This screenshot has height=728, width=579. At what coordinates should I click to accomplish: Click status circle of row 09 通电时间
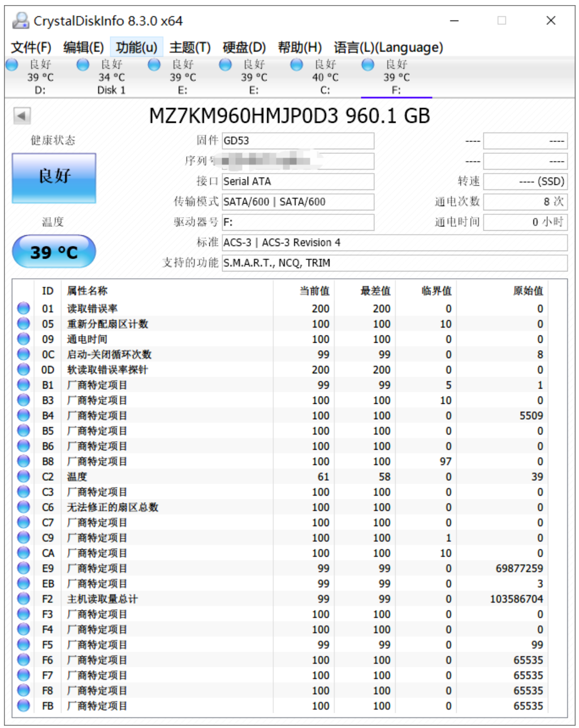(23, 339)
